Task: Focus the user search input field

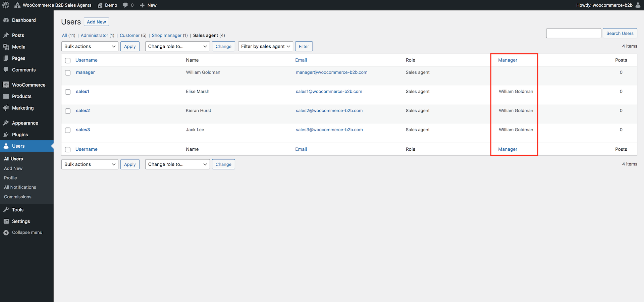Action: click(x=573, y=33)
